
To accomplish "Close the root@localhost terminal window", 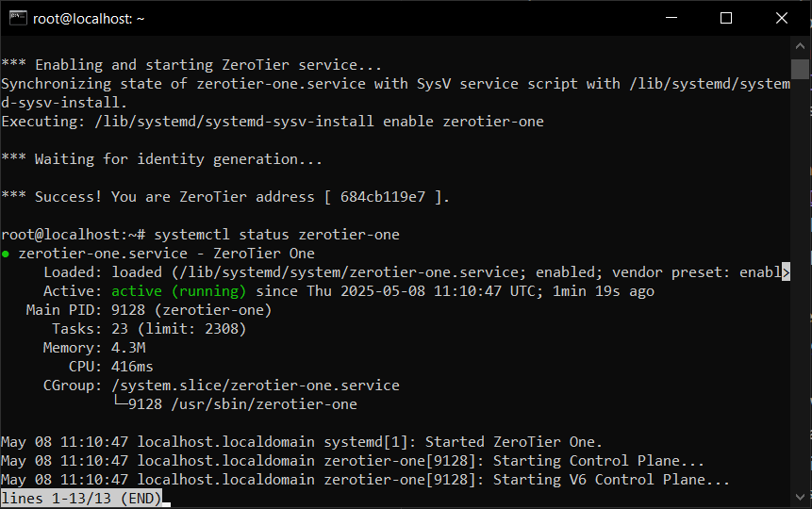I will pyautogui.click(x=782, y=18).
